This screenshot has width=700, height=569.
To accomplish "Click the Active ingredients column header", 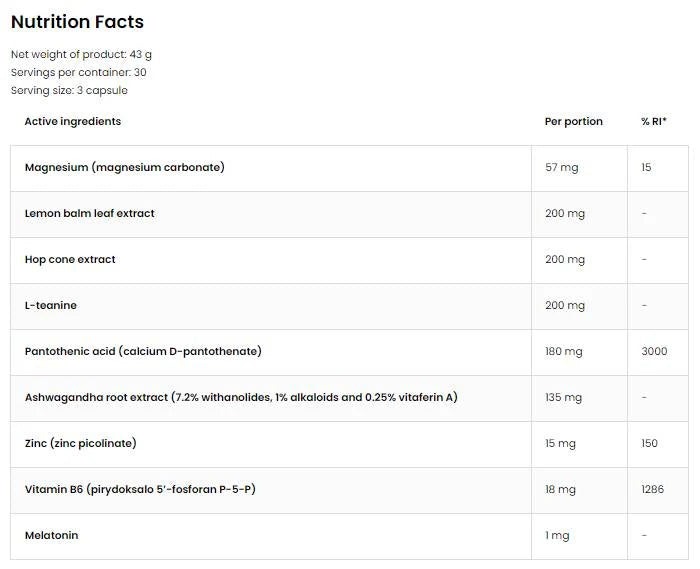I will (72, 121).
